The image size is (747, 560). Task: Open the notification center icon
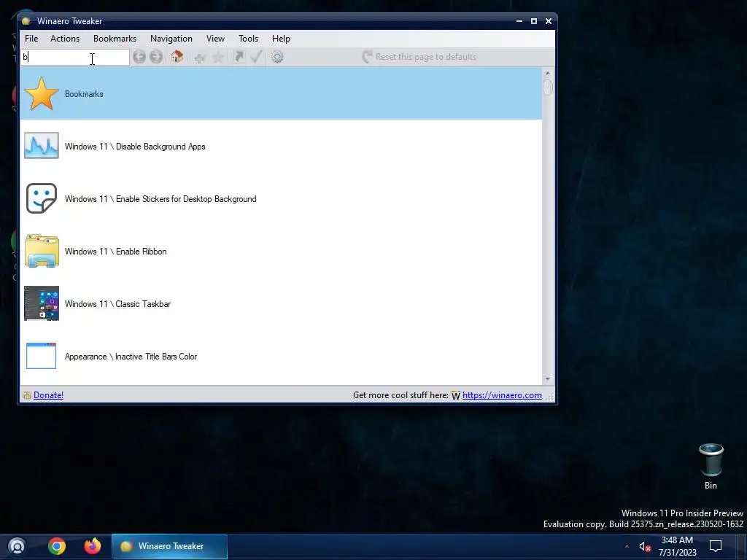tap(716, 545)
